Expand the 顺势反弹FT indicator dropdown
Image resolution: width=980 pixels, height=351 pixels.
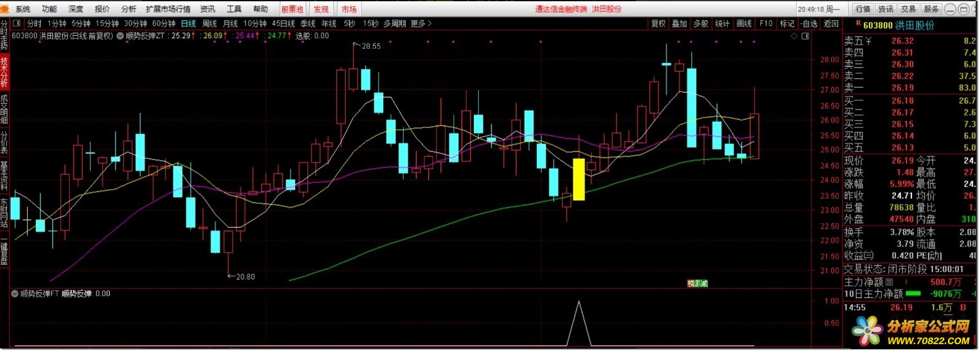(x=14, y=294)
